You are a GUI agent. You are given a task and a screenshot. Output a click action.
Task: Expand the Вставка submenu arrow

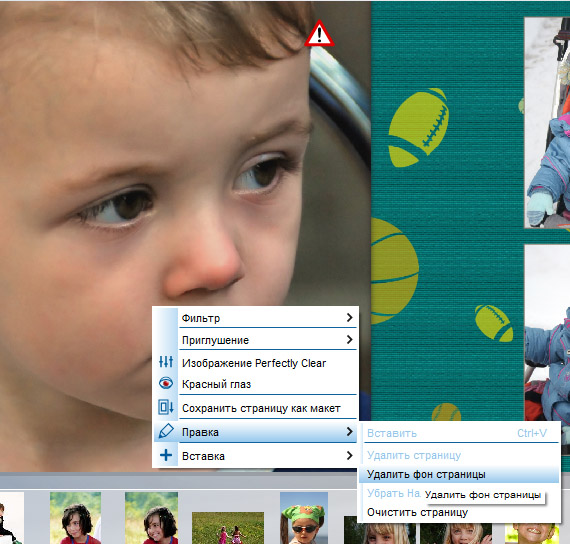349,455
